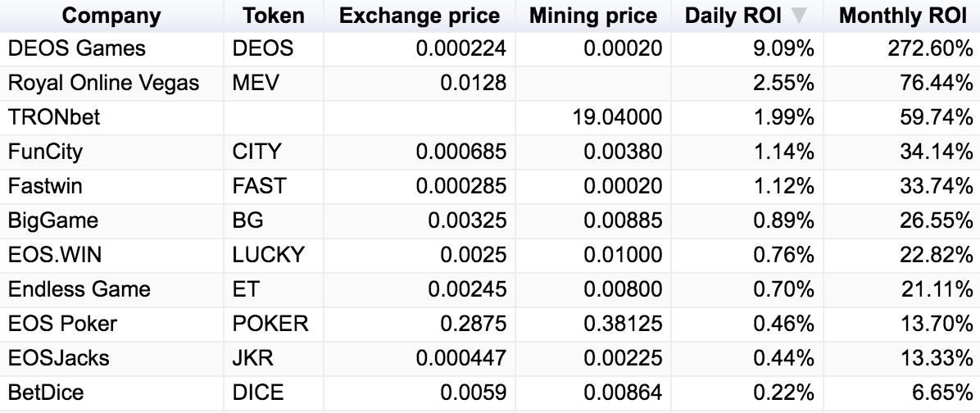Select Fastwin exchange price 0.000285

pyautogui.click(x=461, y=186)
